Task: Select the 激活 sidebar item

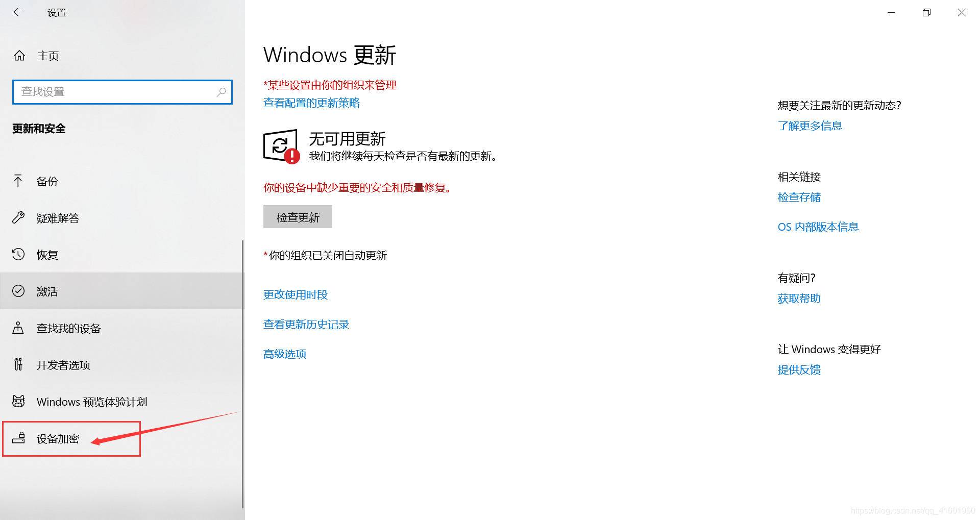Action: [x=121, y=291]
